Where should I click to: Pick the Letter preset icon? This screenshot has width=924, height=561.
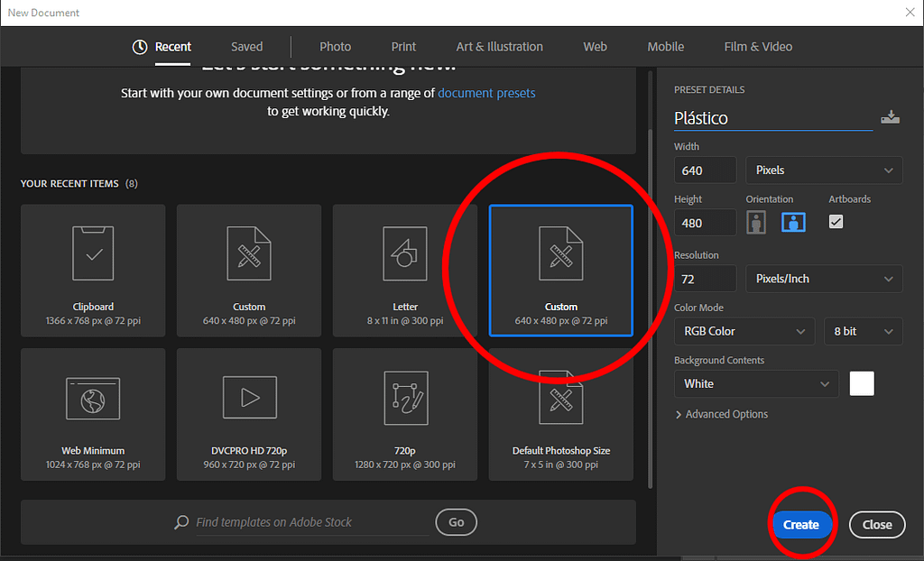405,253
